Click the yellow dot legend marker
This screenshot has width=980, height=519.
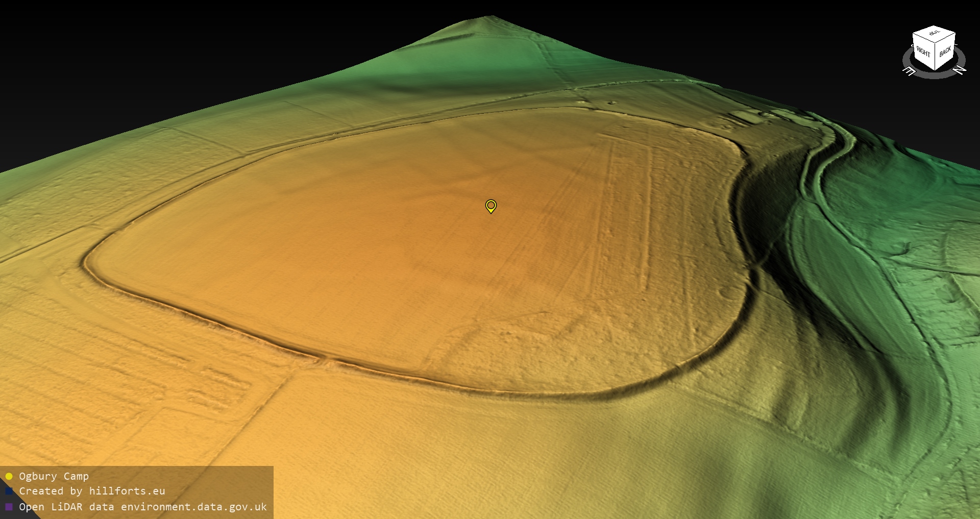[9, 476]
